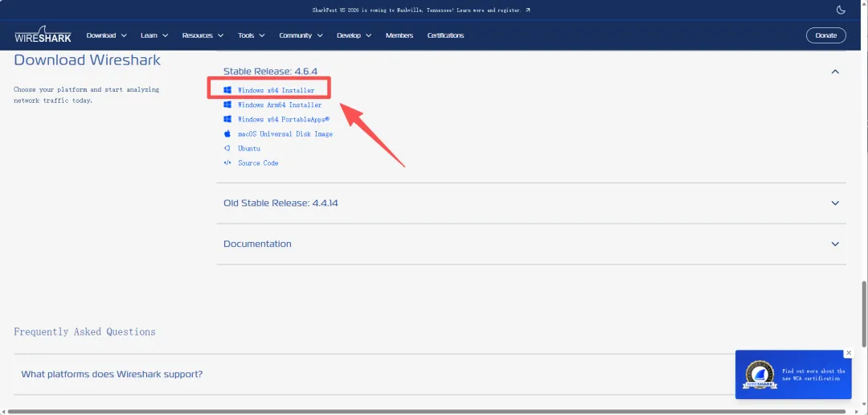Open the Source Code download link
The image size is (868, 415).
(x=258, y=163)
